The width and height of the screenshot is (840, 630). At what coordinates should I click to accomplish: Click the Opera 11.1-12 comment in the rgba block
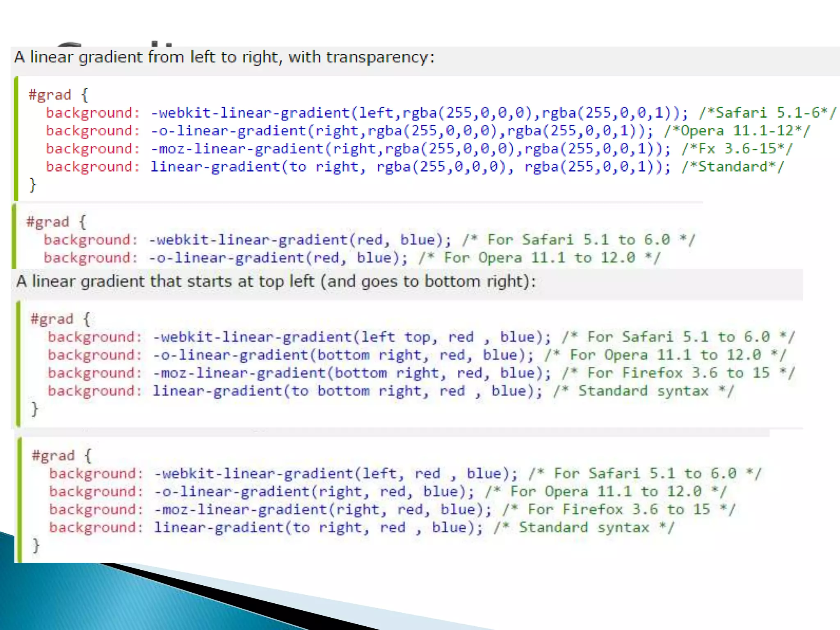tap(737, 130)
